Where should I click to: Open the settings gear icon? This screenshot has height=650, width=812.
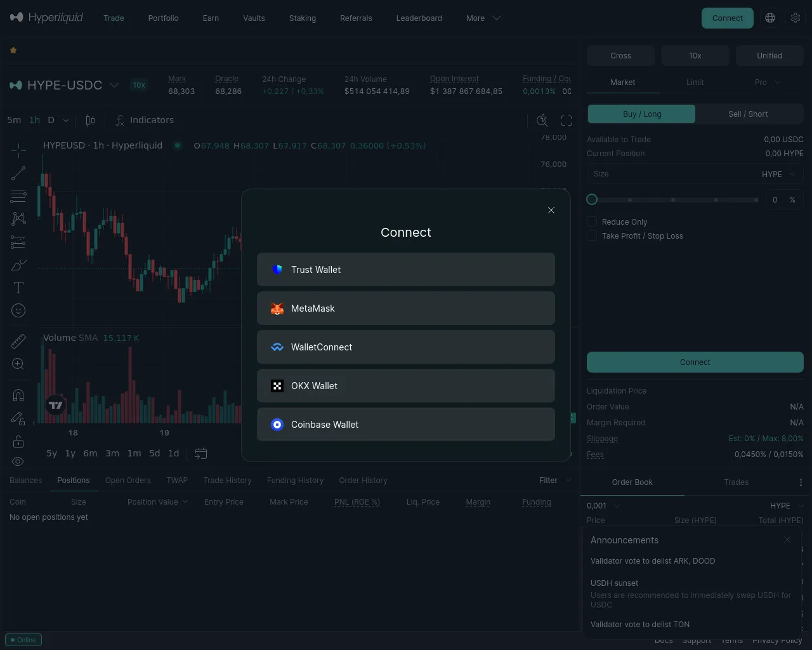796,18
